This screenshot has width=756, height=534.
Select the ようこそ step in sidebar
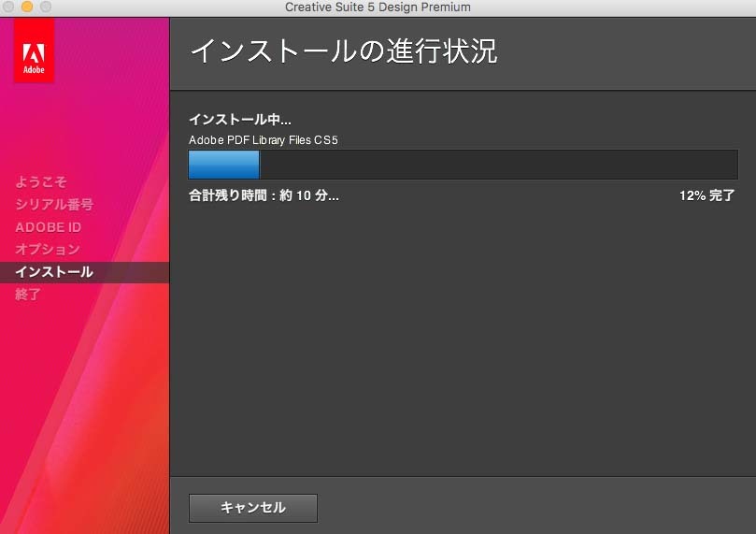point(41,181)
